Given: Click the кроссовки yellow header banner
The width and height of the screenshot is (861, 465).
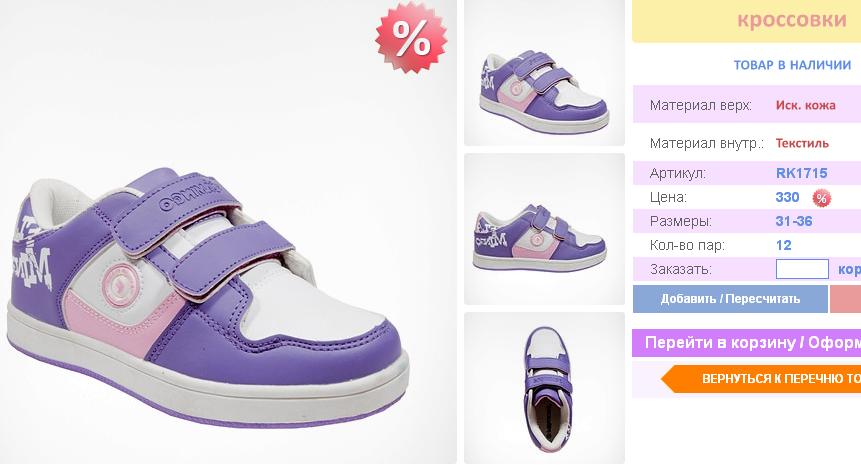Looking at the screenshot, I should [x=746, y=21].
